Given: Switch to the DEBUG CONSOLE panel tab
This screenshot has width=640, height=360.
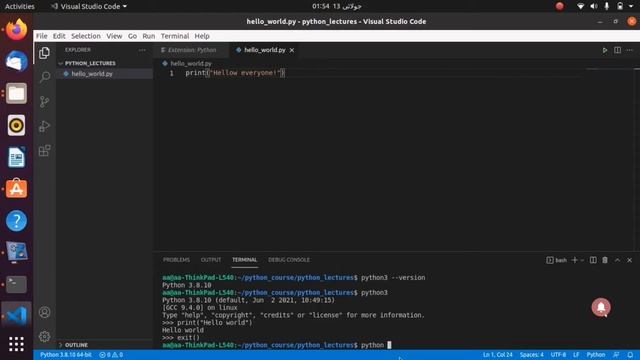Looking at the screenshot, I should (x=289, y=260).
